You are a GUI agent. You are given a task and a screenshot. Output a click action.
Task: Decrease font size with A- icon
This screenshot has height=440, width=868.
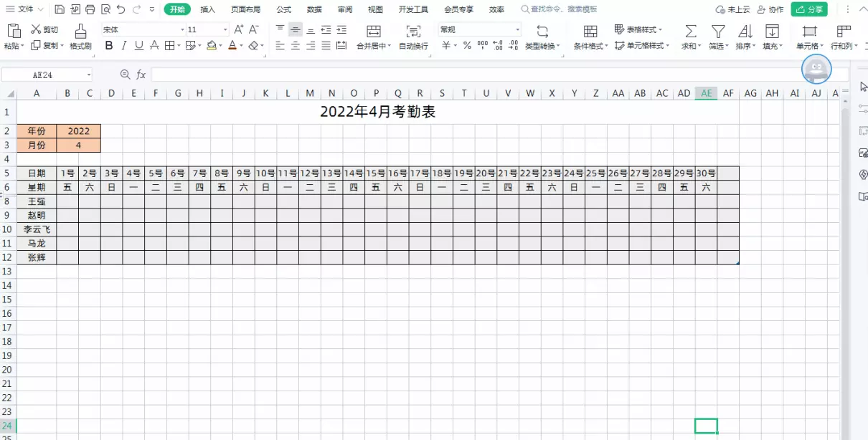(x=253, y=29)
